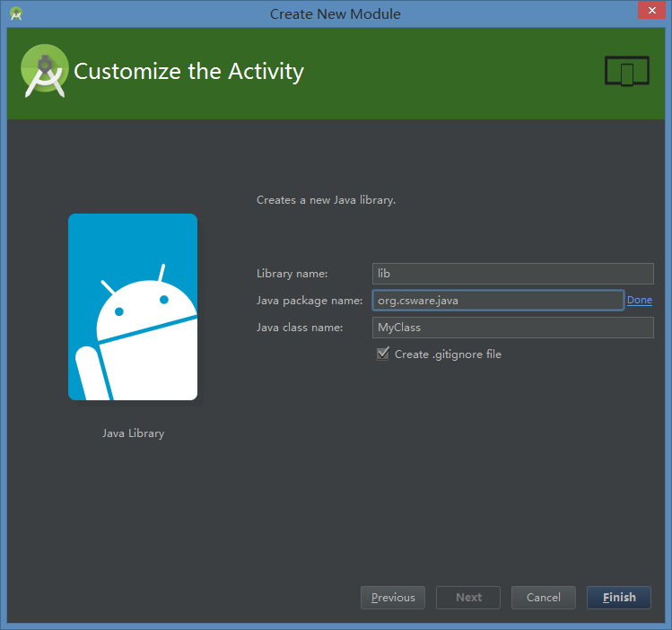Image resolution: width=672 pixels, height=630 pixels.
Task: Uncheck the Create .gitignore file checkbox
Action: click(383, 354)
